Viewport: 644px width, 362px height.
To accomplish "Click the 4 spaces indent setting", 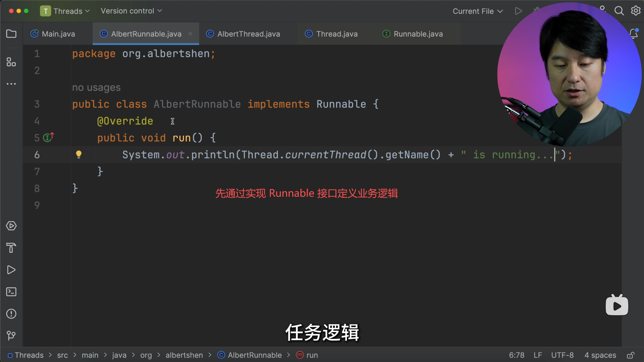I will point(600,355).
